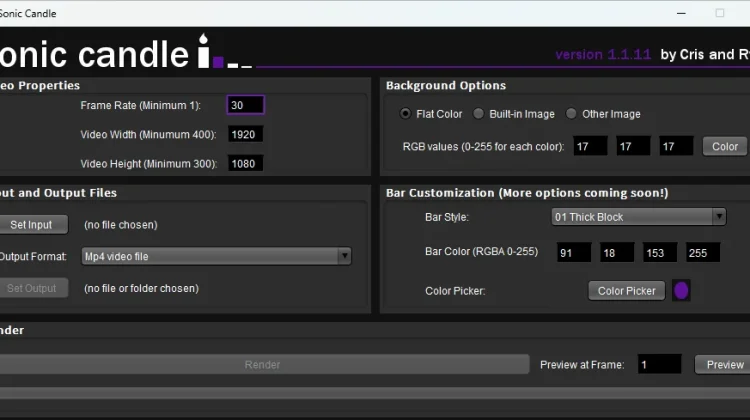Click the '(no file or folder chosen)' text
Screen dimensions: 750x420
point(141,288)
